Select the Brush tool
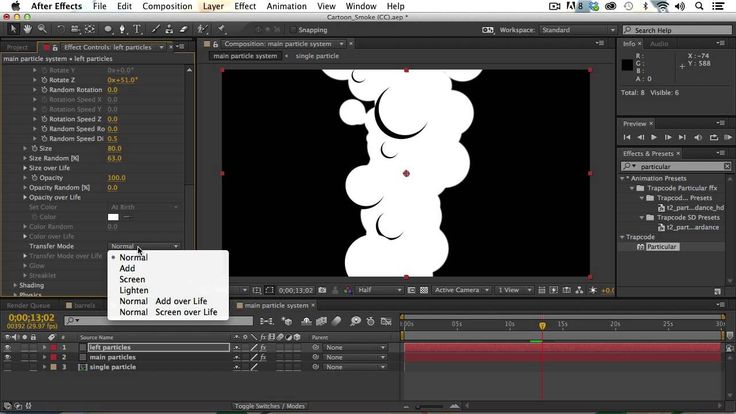 coord(155,29)
